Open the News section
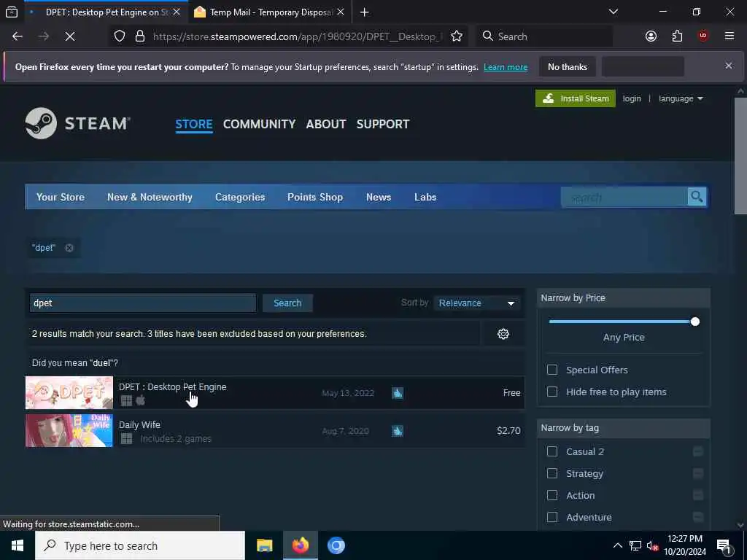The width and height of the screenshot is (747, 560). click(379, 197)
